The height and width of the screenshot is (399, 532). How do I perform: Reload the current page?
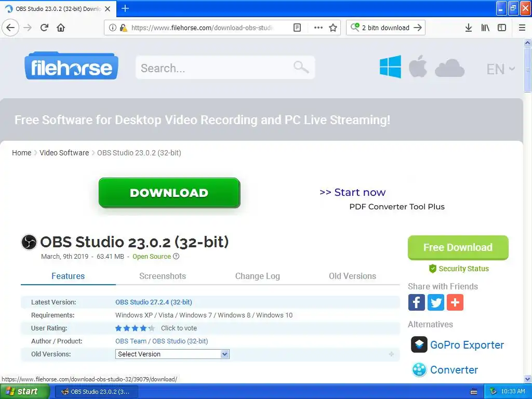click(44, 28)
